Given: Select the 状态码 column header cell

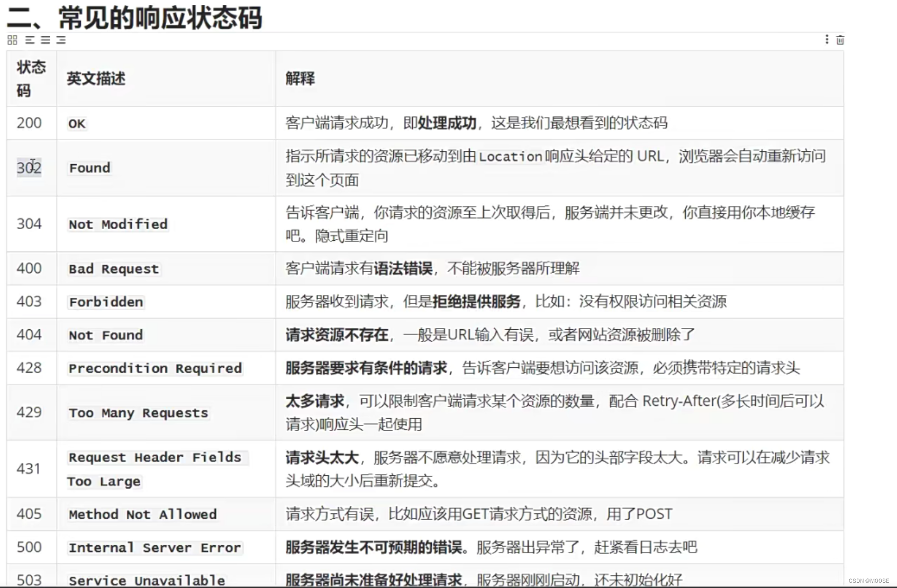Looking at the screenshot, I should pos(31,78).
